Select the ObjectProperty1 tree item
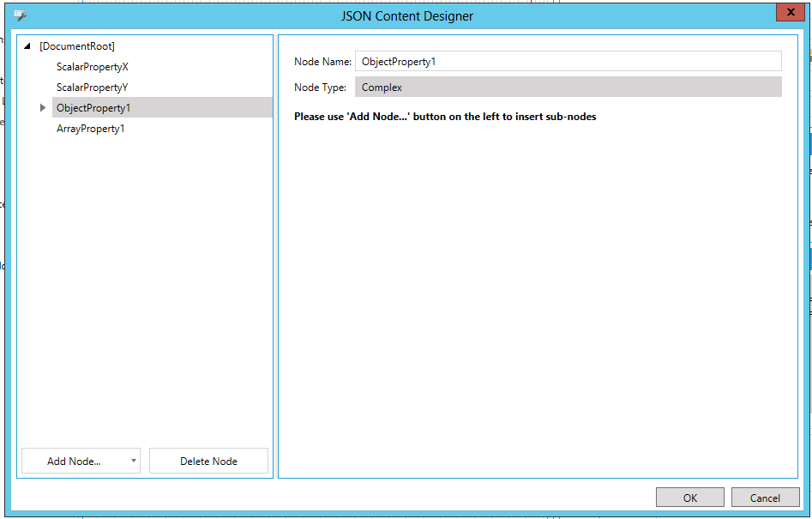Viewport: 812px width, 519px height. pyautogui.click(x=93, y=108)
